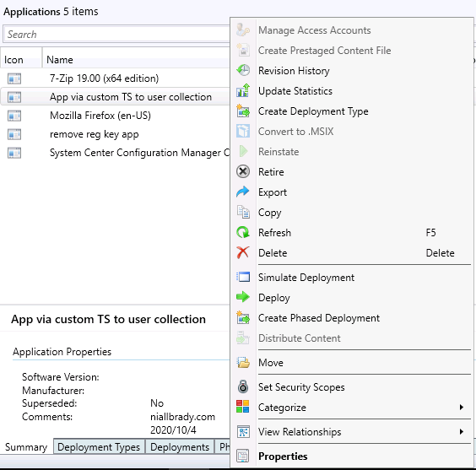The image size is (476, 470).
Task: Select Retire in the context menu
Action: 351,172
